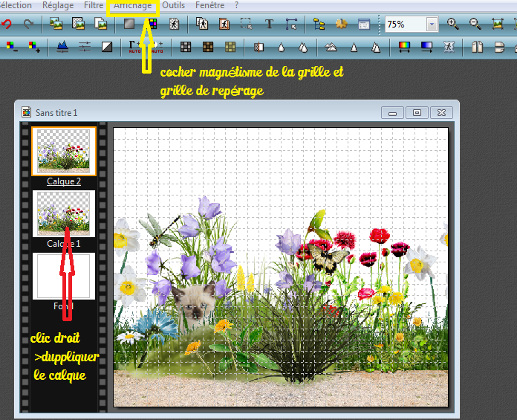Select the Calque 2 layer thumbnail
Viewport: 517px width, 420px height.
tap(64, 151)
